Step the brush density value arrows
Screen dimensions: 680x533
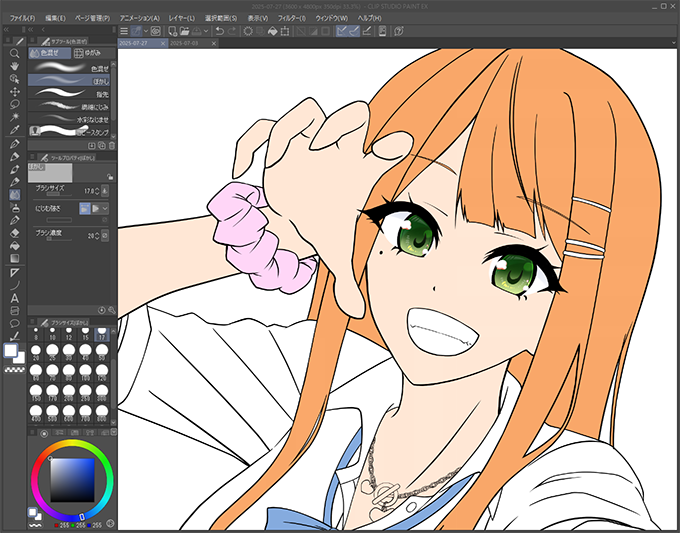pyautogui.click(x=97, y=235)
